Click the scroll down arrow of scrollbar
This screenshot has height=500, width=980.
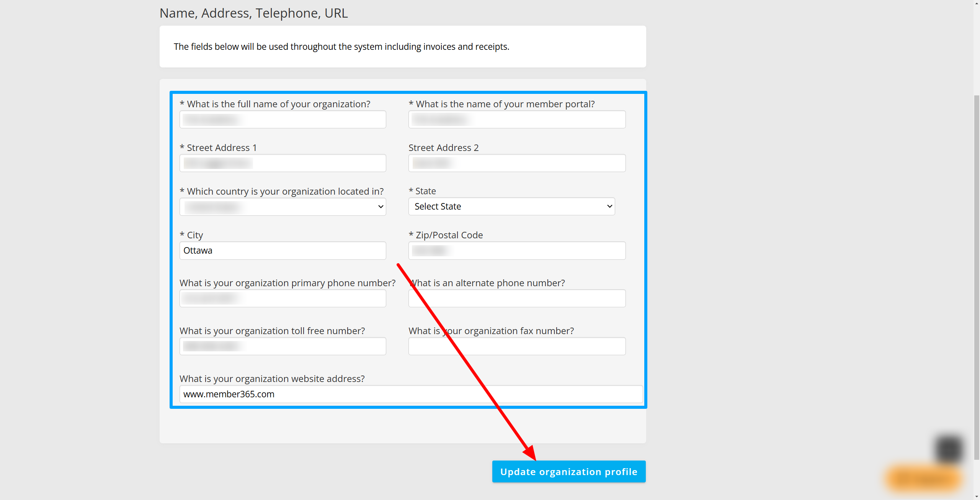coord(977,497)
